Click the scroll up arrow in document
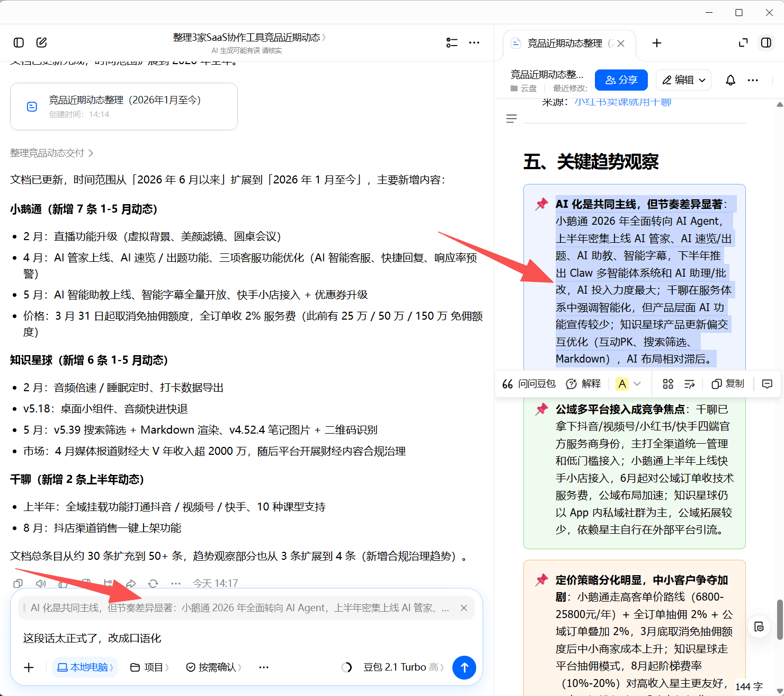The image size is (784, 696). (779, 104)
